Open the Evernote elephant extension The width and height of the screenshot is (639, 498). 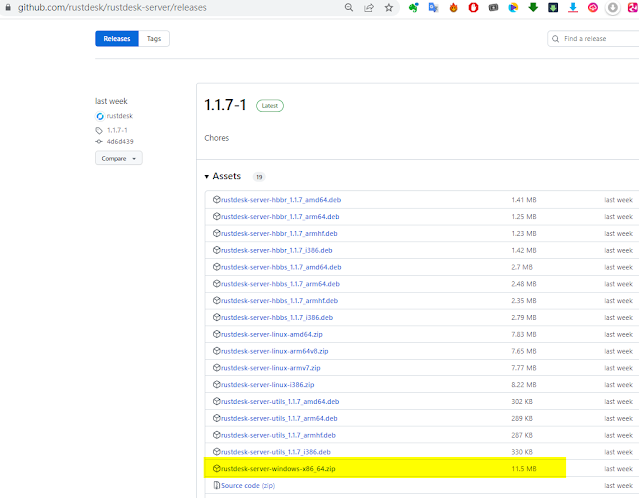pyautogui.click(x=414, y=7)
